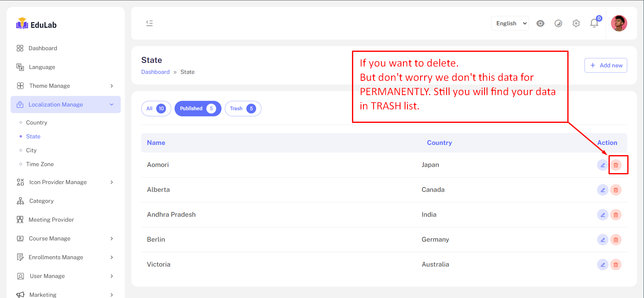Expand the Course Manage menu
This screenshot has height=298, width=644.
point(65,238)
